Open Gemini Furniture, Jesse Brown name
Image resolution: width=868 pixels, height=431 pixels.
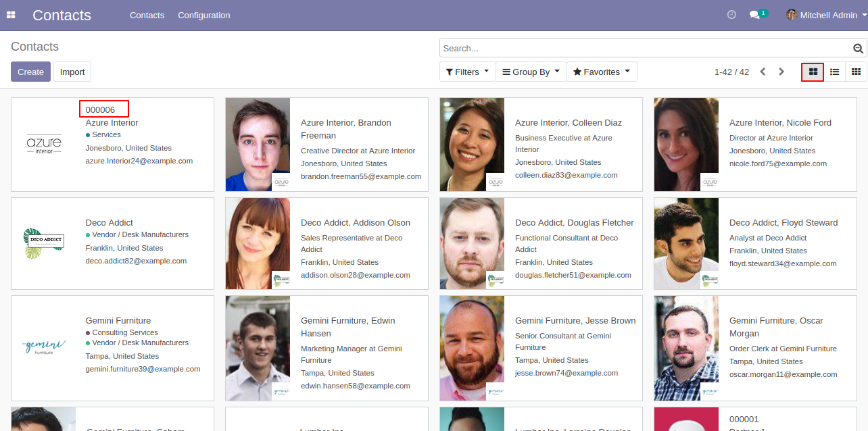(x=575, y=321)
